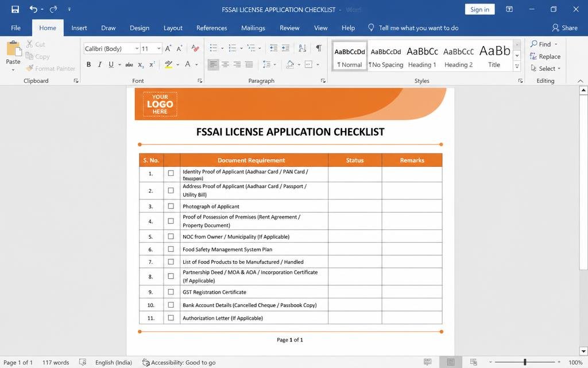Tick the Photograph of Applicant checkbox

[x=171, y=206]
